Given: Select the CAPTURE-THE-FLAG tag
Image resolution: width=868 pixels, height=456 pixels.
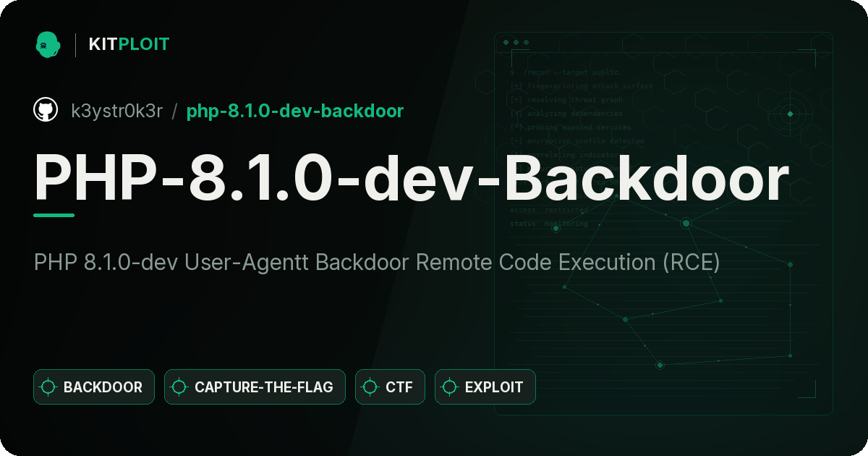Looking at the screenshot, I should click(x=255, y=387).
